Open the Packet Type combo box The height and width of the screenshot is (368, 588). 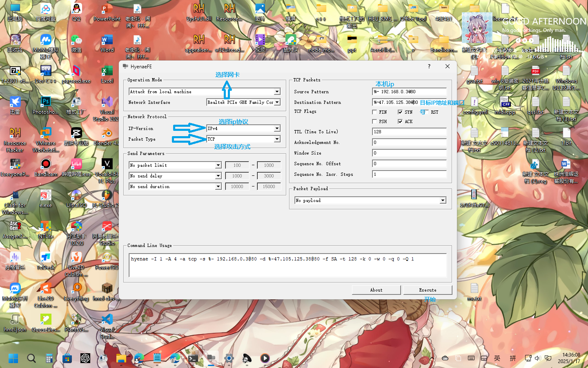pyautogui.click(x=277, y=139)
